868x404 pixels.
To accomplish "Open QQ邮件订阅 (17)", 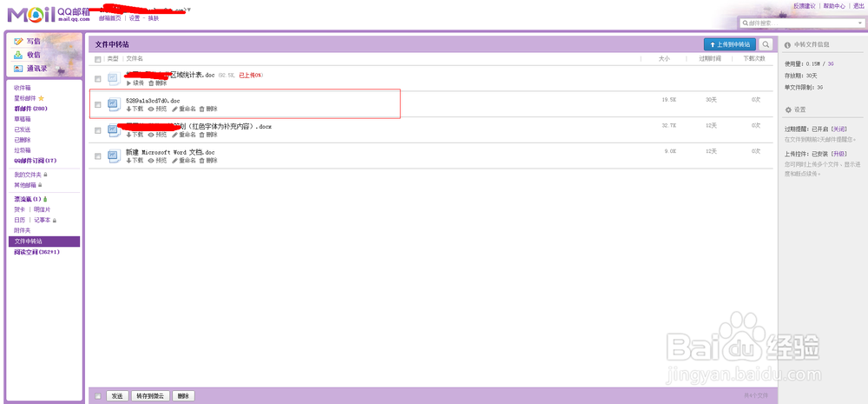I will (x=36, y=161).
